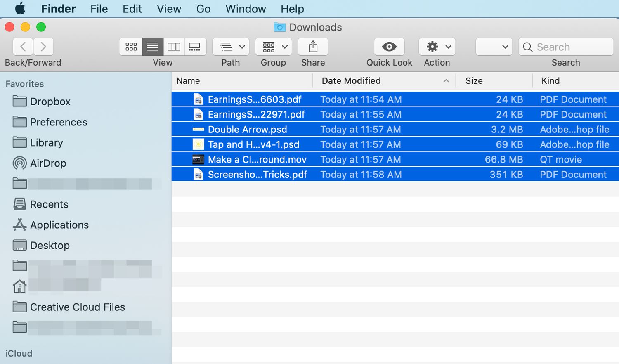The height and width of the screenshot is (364, 619).
Task: Expand the Group dropdown
Action: pyautogui.click(x=273, y=47)
